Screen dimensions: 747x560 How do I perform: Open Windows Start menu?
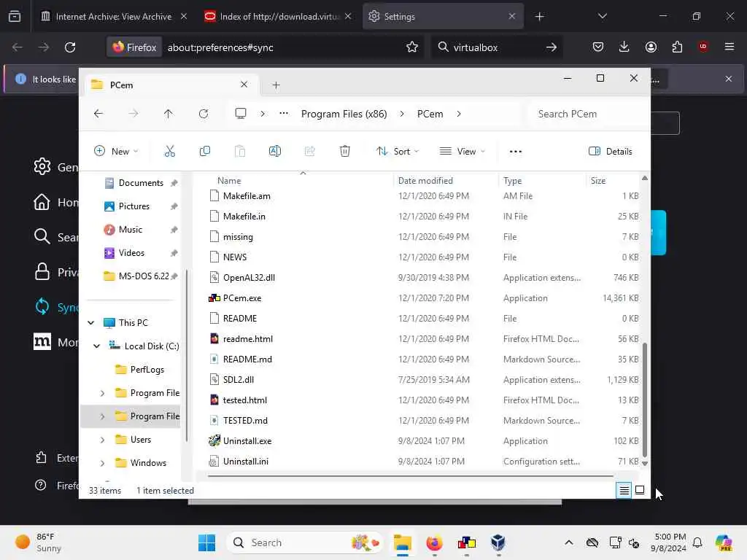coord(206,542)
